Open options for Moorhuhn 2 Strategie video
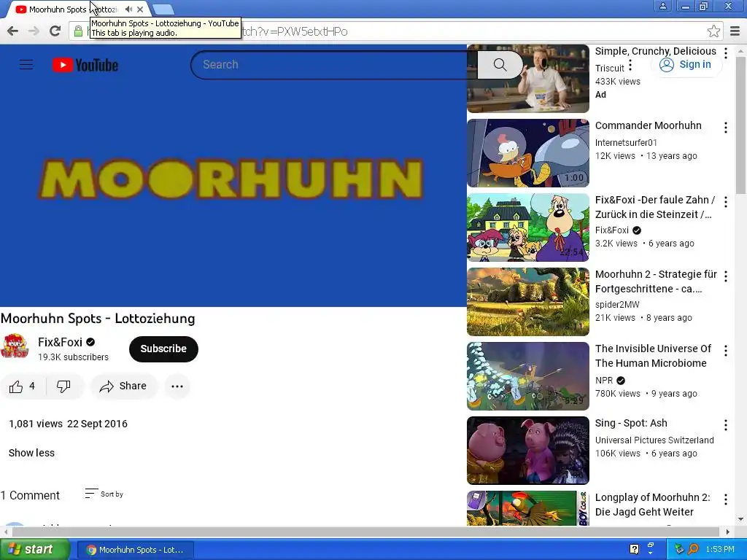The width and height of the screenshot is (747, 560). click(726, 276)
